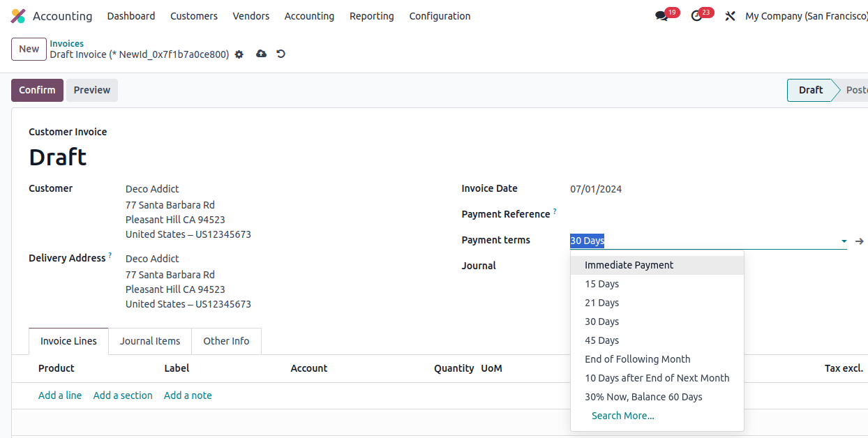Click the Label column header
The width and height of the screenshot is (868, 438).
click(x=177, y=368)
